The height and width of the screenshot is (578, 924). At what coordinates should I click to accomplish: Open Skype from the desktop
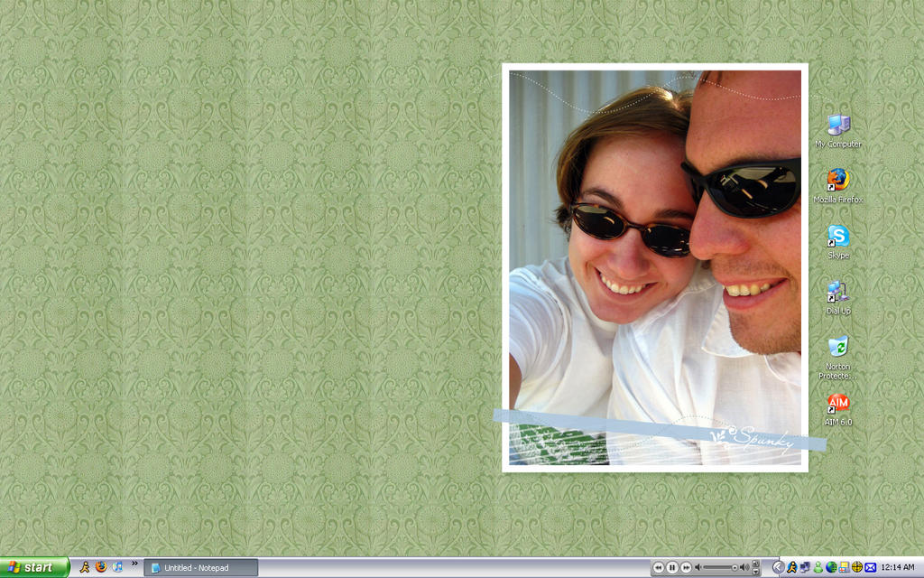(x=837, y=235)
